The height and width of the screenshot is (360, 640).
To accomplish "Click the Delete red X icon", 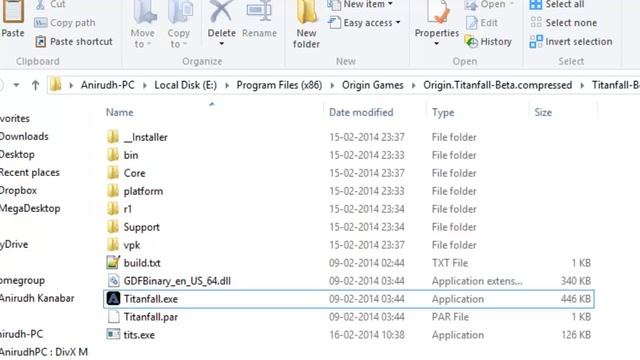I will point(221,11).
